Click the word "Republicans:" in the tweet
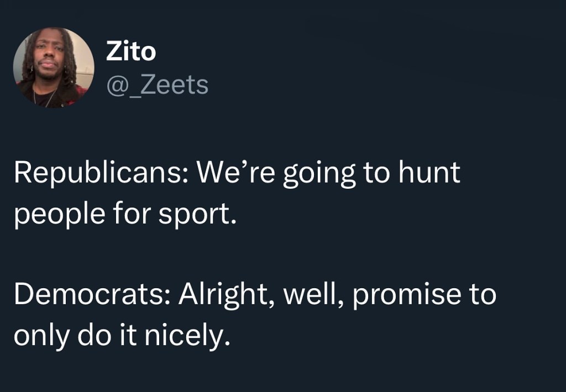 [100, 173]
